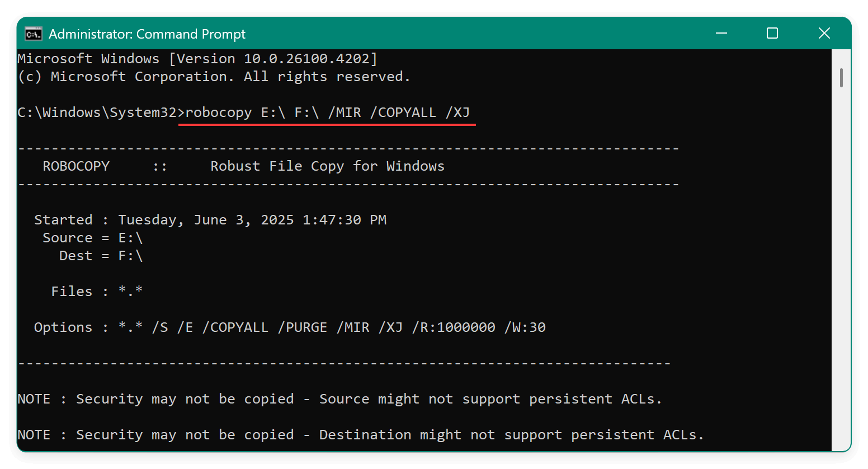Select the Source path E:\ line
Image resolution: width=868 pixels, height=469 pixels.
tap(92, 237)
